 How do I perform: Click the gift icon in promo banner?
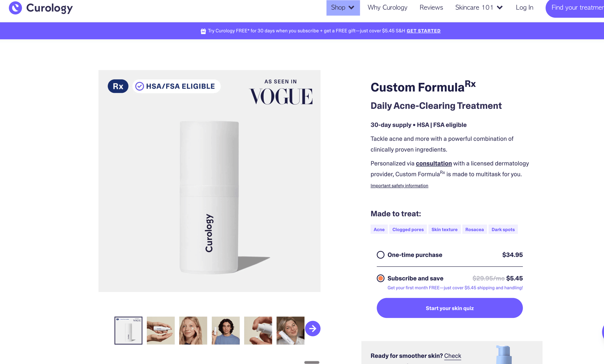pyautogui.click(x=203, y=31)
